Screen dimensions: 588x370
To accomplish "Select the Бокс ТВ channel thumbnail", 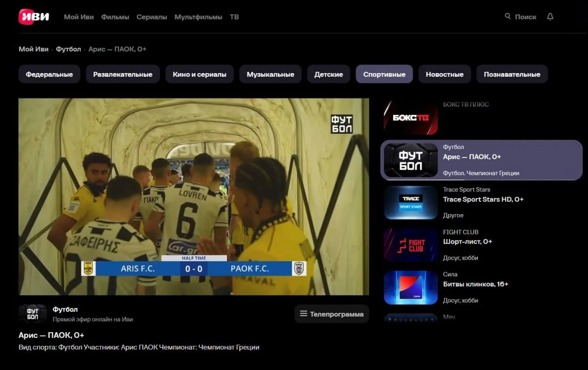I will point(411,118).
